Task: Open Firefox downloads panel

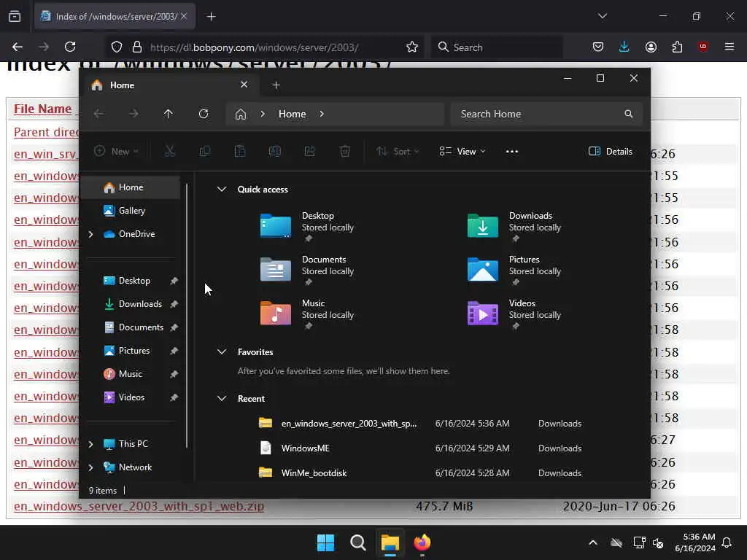Action: [624, 47]
